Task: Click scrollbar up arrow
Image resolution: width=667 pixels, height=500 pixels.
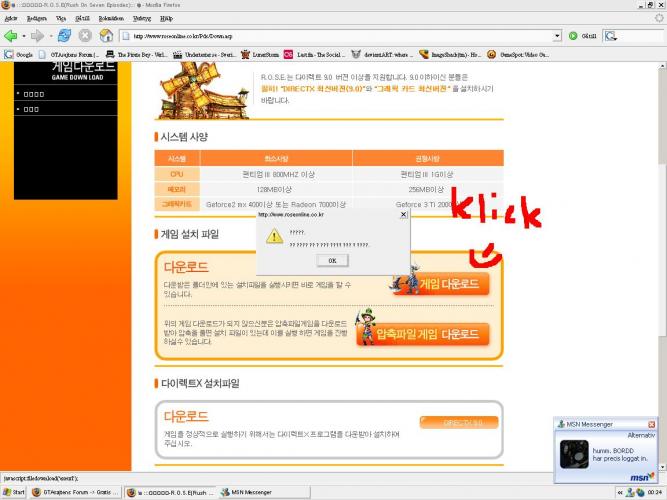Action: tap(663, 66)
